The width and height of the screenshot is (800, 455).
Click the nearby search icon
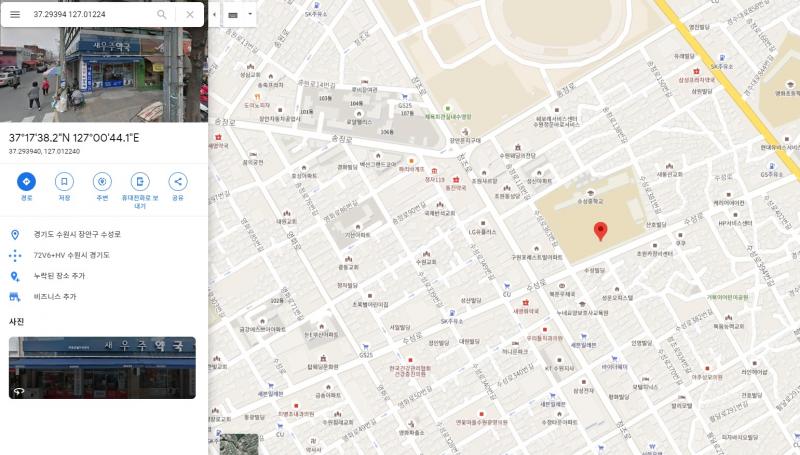[x=102, y=182]
